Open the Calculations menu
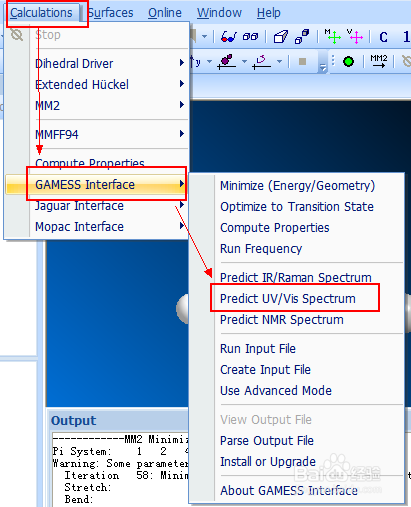The width and height of the screenshot is (411, 507). click(x=41, y=13)
